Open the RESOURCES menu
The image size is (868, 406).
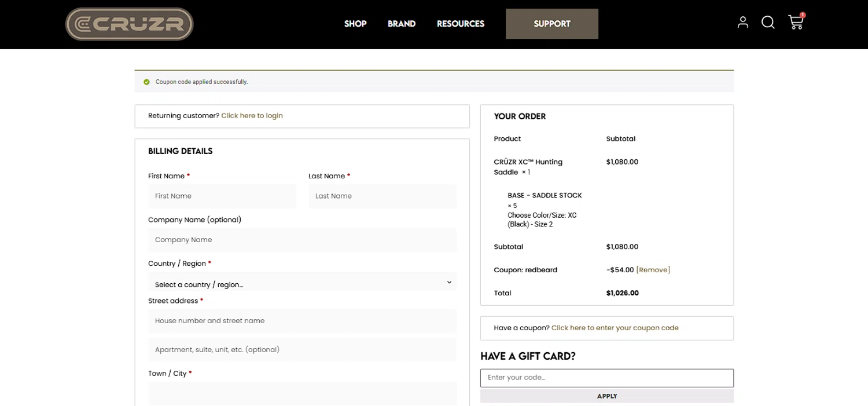point(461,24)
